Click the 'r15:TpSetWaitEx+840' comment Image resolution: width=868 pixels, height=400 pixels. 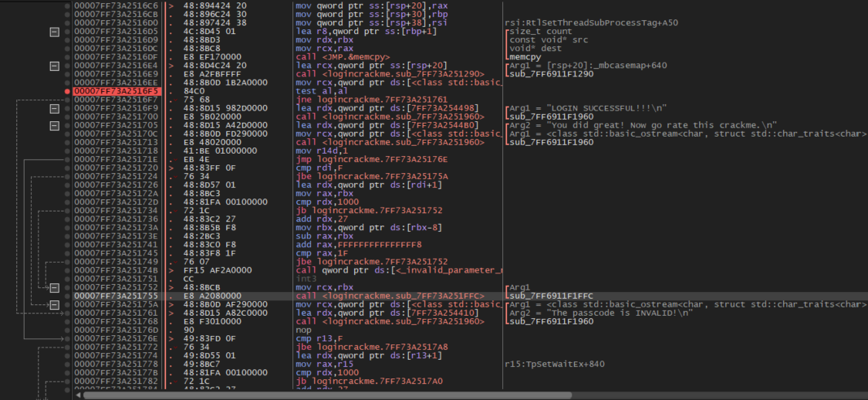555,364
